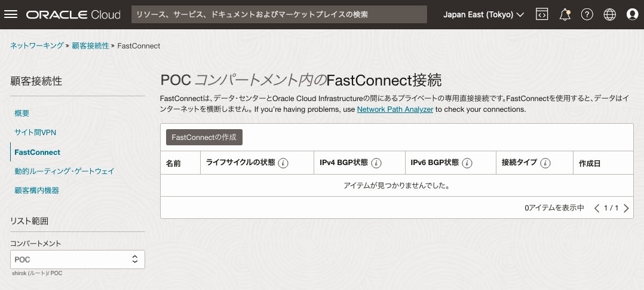The image size is (644, 290).
Task: Go to ネットワーキング breadcrumb
Action: click(37, 45)
